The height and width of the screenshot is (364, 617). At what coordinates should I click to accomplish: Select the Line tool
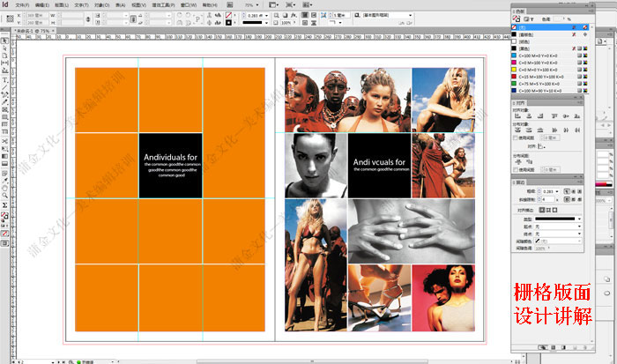(4, 87)
